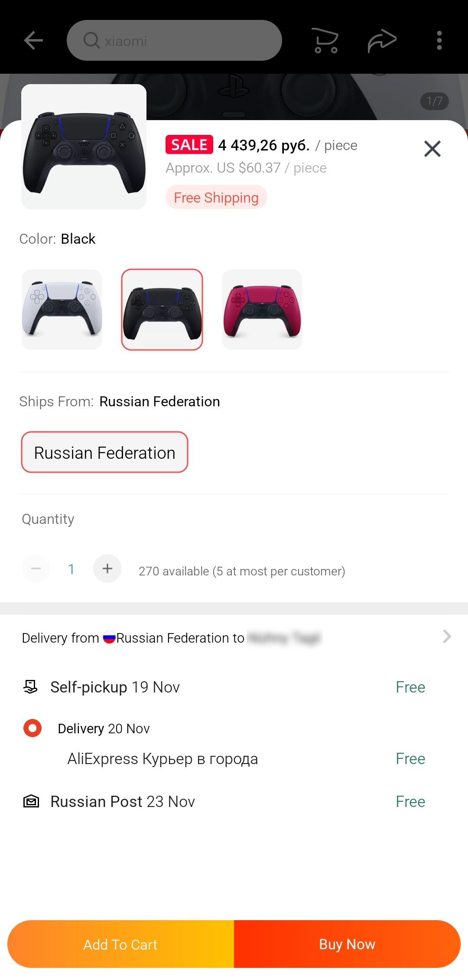Decrease quantity with minus button
Image resolution: width=468 pixels, height=980 pixels.
pos(36,568)
